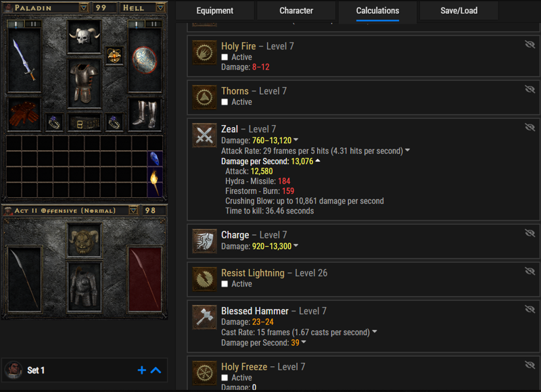Select the red gloves equipment slot

(24, 114)
